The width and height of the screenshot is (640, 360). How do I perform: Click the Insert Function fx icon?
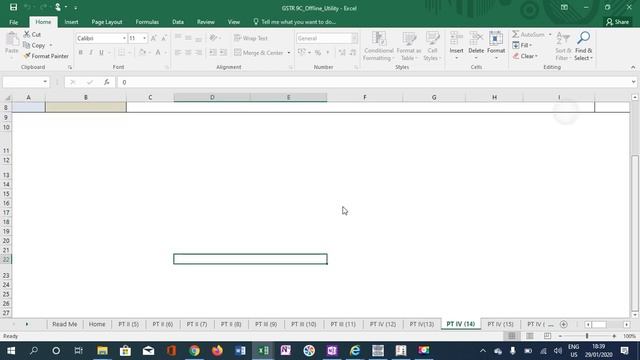107,82
